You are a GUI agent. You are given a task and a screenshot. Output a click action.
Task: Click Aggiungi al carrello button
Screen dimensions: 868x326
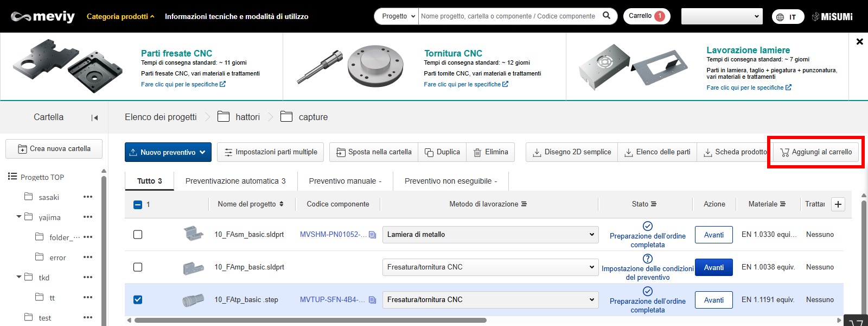click(x=815, y=152)
